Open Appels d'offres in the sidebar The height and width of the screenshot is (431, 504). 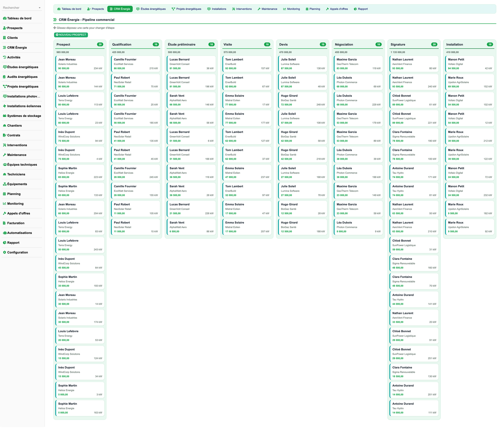pos(22,213)
